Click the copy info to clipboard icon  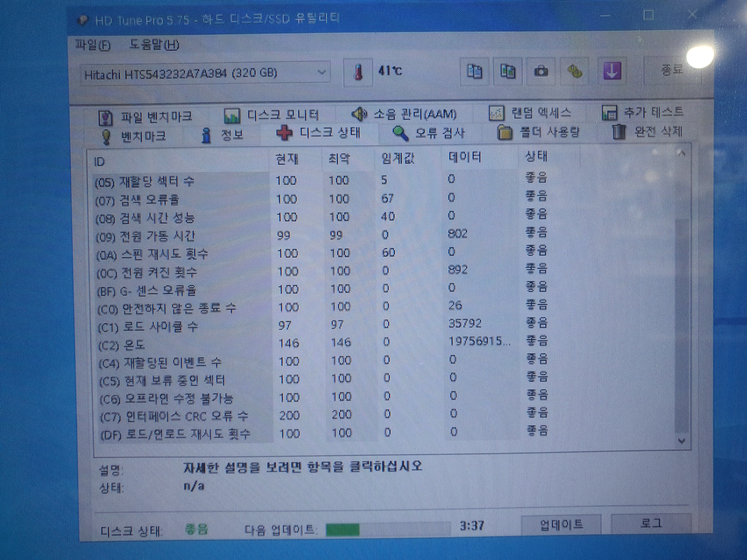pyautogui.click(x=475, y=71)
